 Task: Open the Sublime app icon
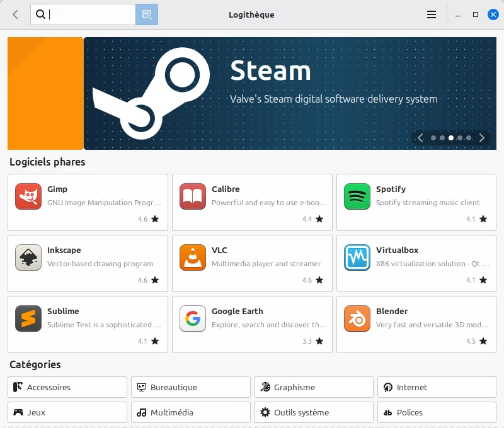[28, 318]
